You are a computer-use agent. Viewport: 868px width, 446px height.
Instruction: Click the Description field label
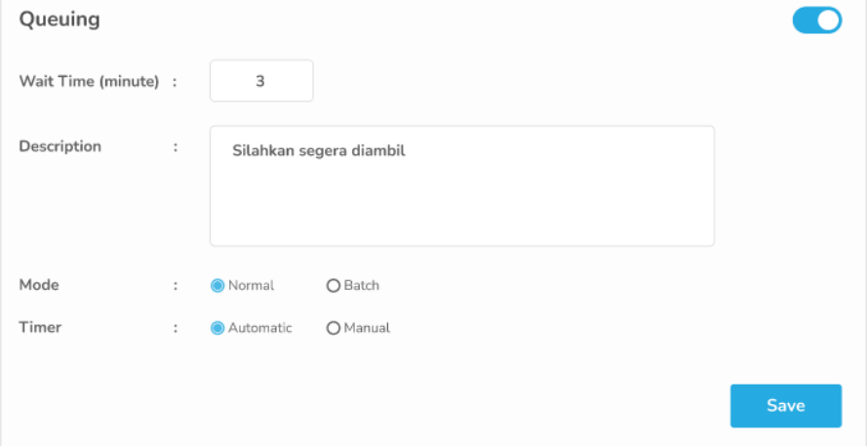tap(60, 146)
